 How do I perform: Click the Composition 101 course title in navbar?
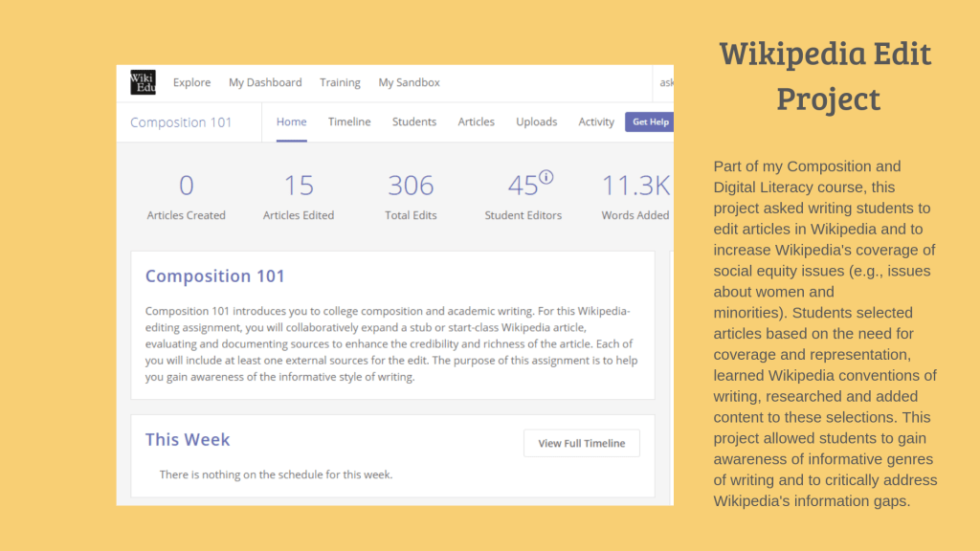(181, 122)
